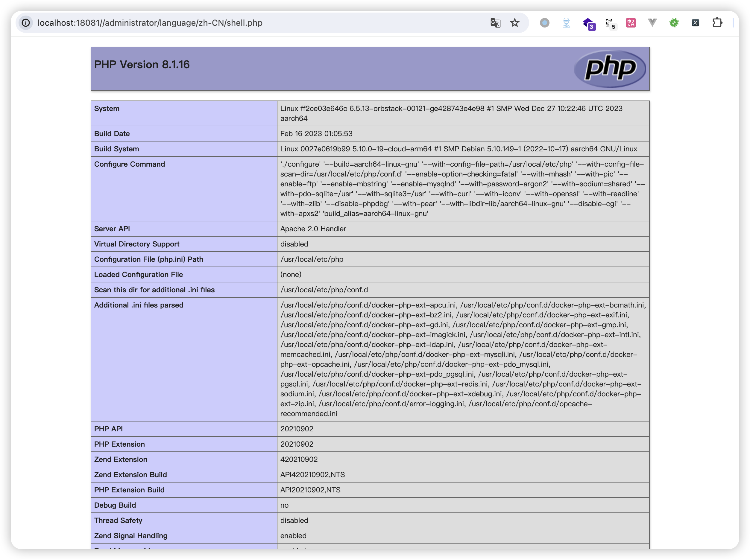Open the grey Vue devtools extension

click(652, 23)
